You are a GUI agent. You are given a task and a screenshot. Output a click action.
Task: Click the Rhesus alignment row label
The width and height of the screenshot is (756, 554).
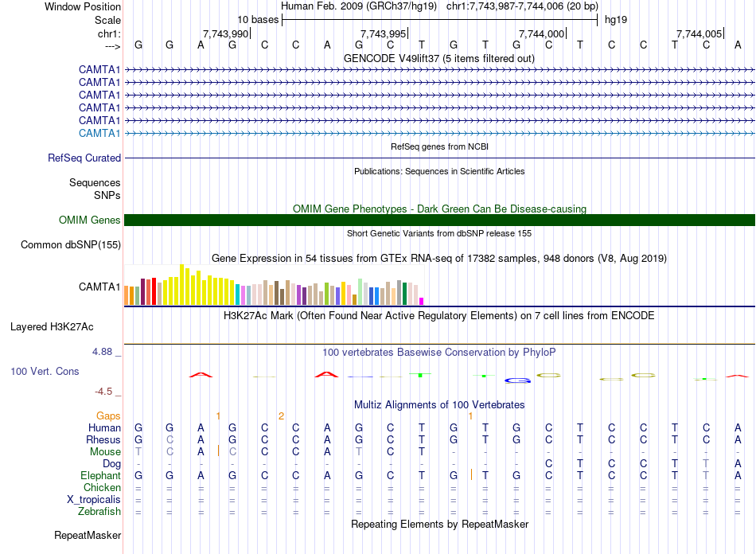click(x=103, y=439)
